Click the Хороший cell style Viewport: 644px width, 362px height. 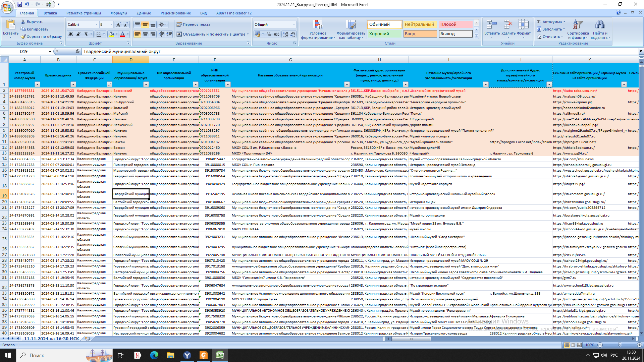[384, 34]
